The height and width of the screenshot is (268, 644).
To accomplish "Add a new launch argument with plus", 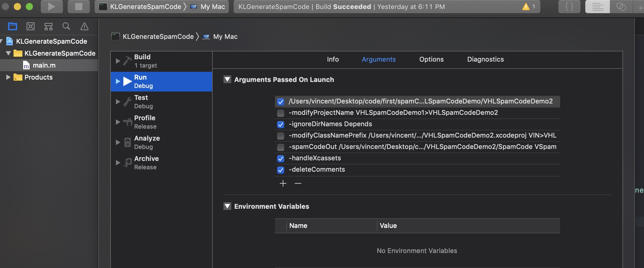I will coord(283,183).
